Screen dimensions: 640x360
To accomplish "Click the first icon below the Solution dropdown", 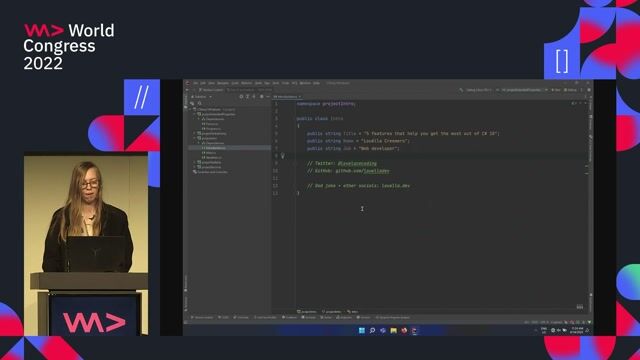I will point(192,103).
